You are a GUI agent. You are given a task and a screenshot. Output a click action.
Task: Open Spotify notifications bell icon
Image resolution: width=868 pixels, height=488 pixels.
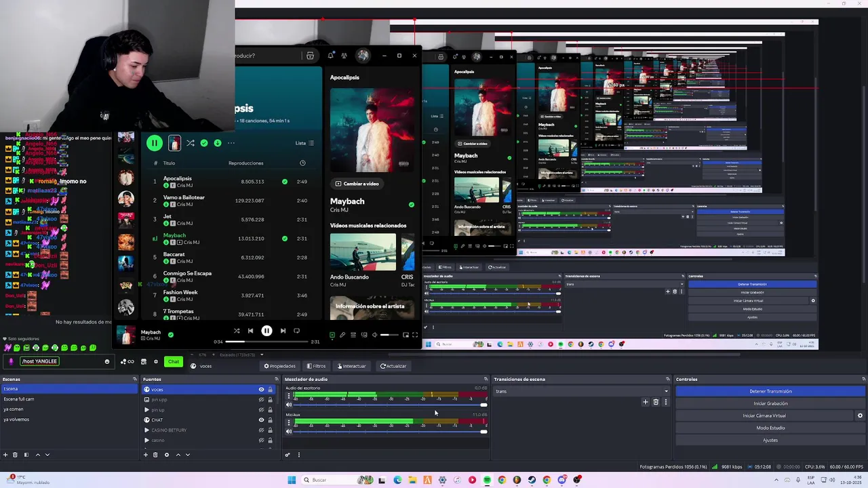point(330,56)
